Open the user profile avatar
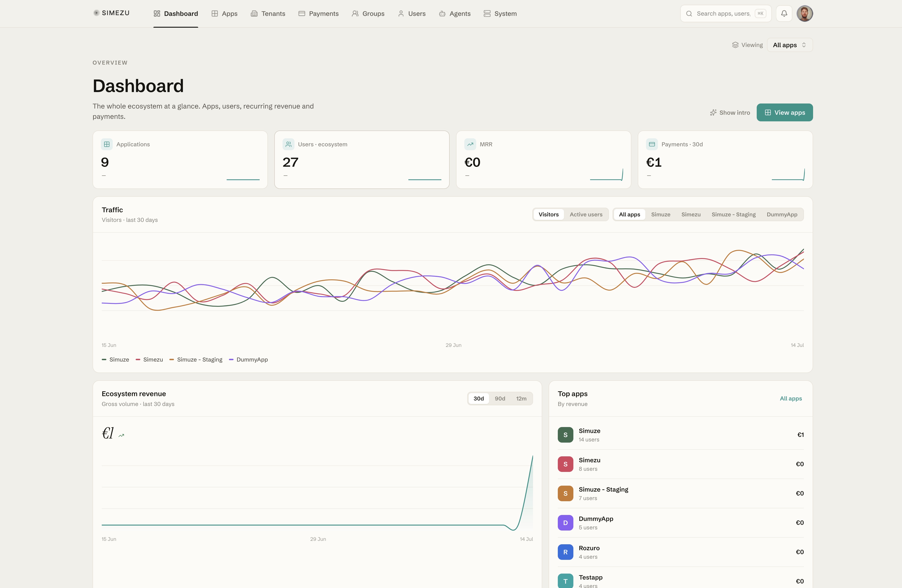Viewport: 902px width, 588px height. tap(805, 14)
